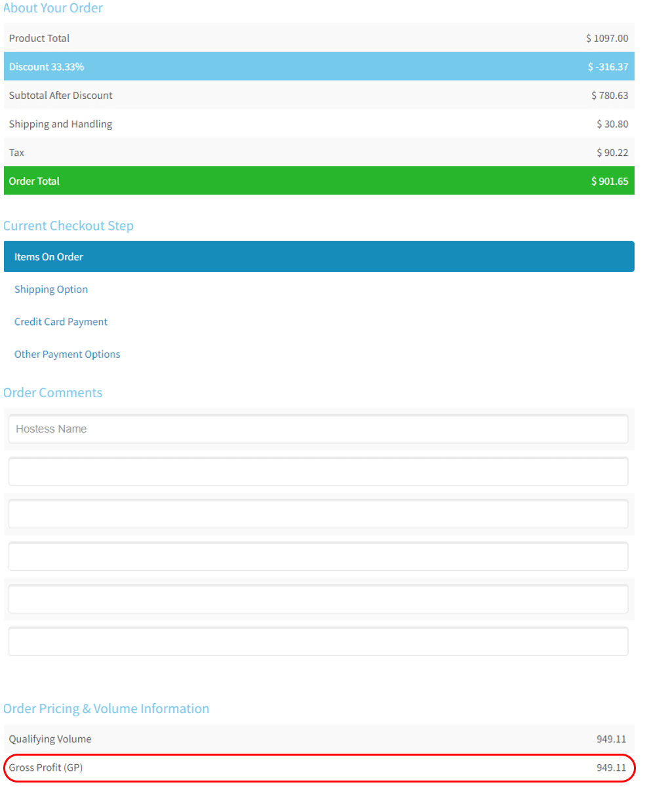
Task: Click the $ 780.63 subtotal value
Action: (610, 95)
